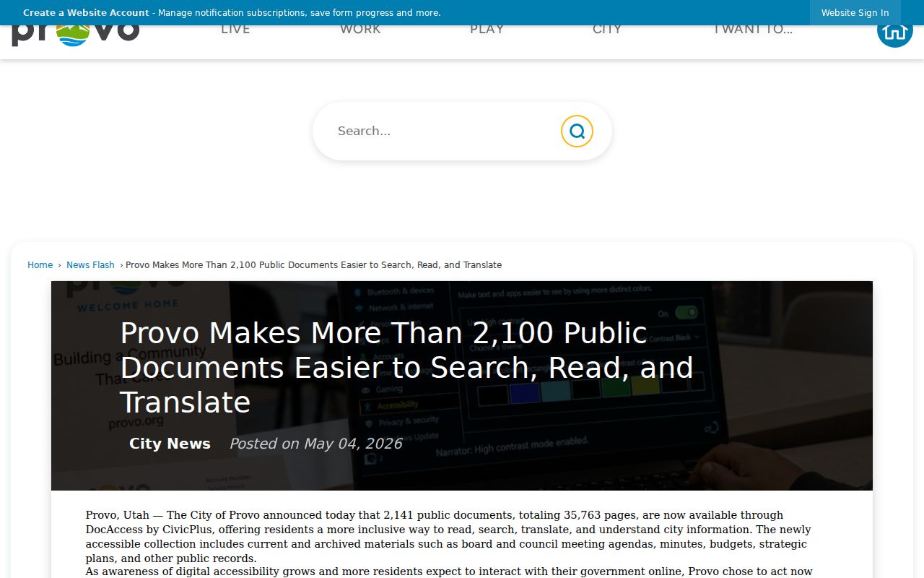924x578 pixels.
Task: Go to News Flash breadcrumb link
Action: (90, 265)
